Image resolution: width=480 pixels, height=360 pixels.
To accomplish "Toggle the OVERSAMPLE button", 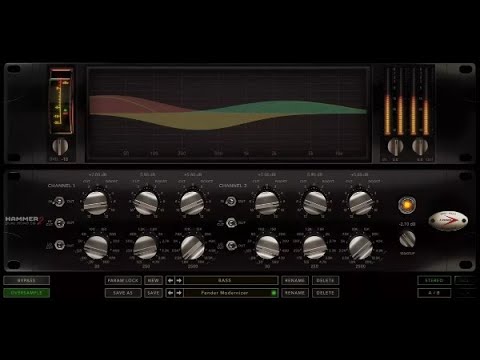I will (x=27, y=293).
